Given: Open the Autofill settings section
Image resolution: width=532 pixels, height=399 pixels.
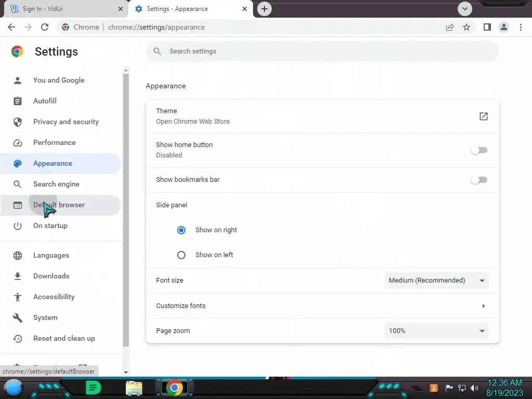Looking at the screenshot, I should point(61,101).
